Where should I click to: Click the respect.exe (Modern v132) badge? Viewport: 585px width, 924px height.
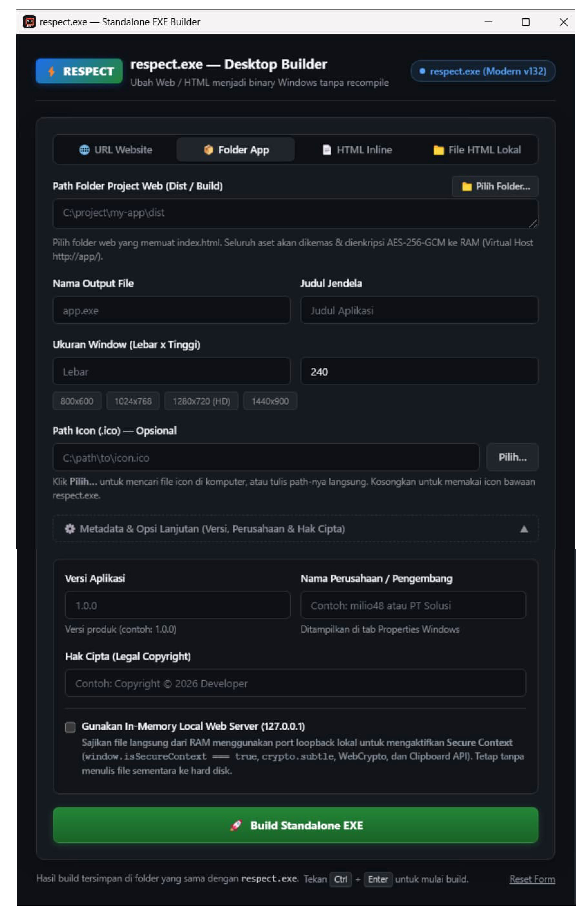pyautogui.click(x=483, y=71)
